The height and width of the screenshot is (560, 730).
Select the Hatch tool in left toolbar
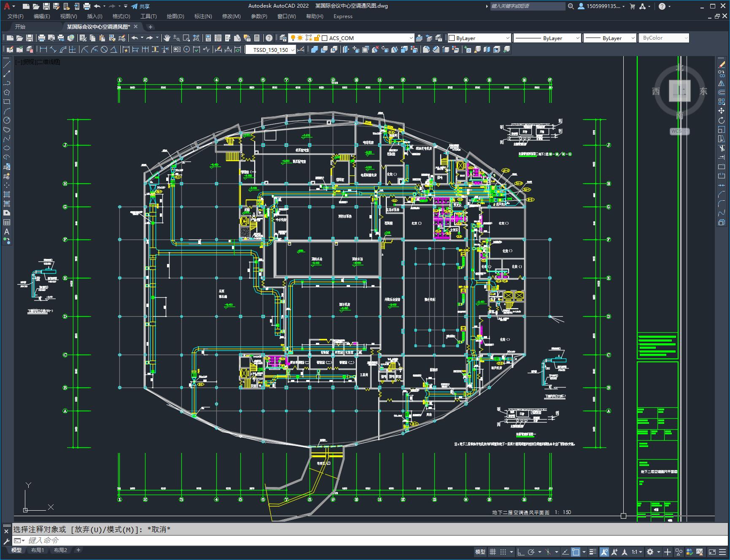coord(7,194)
